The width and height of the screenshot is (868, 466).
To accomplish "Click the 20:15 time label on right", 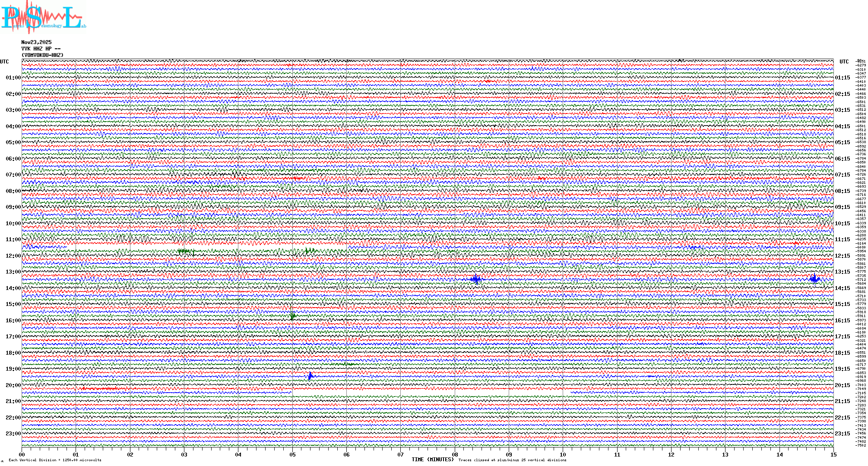I will point(842,385).
